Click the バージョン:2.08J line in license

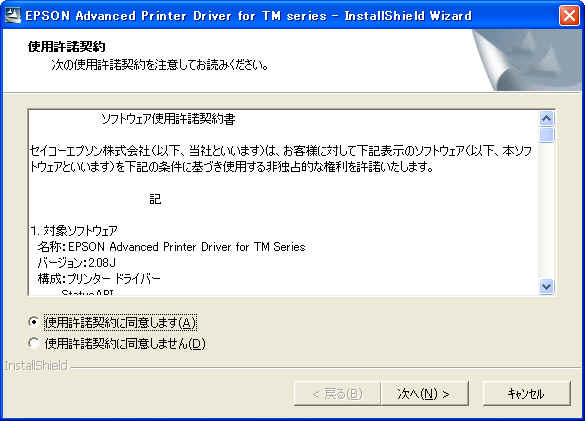click(76, 263)
